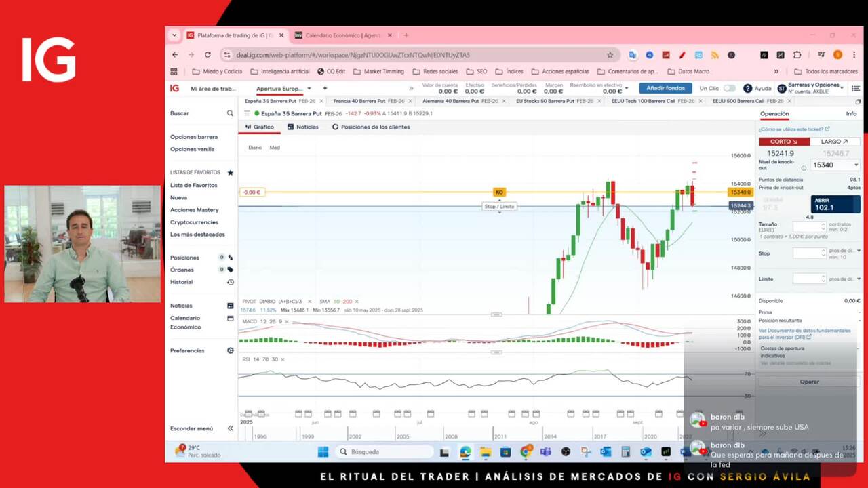The height and width of the screenshot is (488, 868).
Task: Click the Tamaño input field
Action: click(x=809, y=227)
